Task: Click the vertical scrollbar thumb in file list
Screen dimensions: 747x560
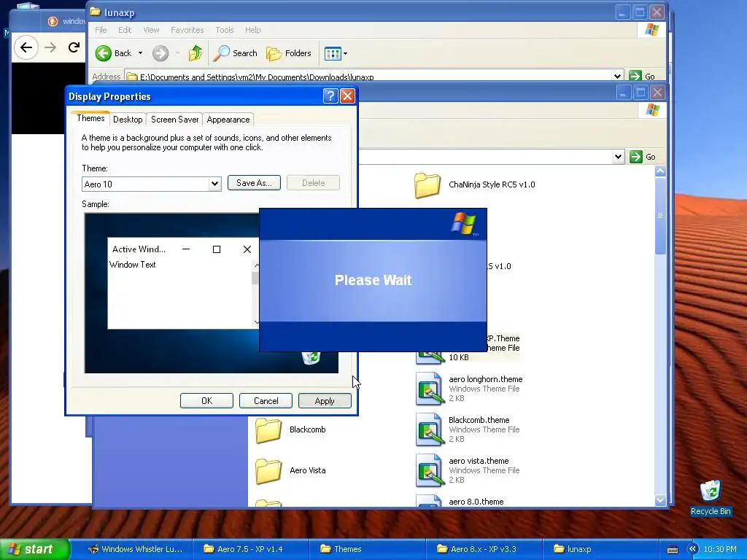Action: coord(660,216)
